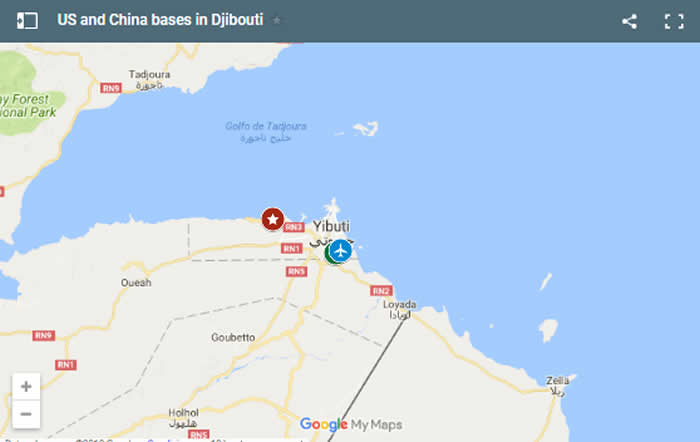Viewport: 700px width, 442px height.
Task: Star the US and China bases map
Action: tap(277, 21)
